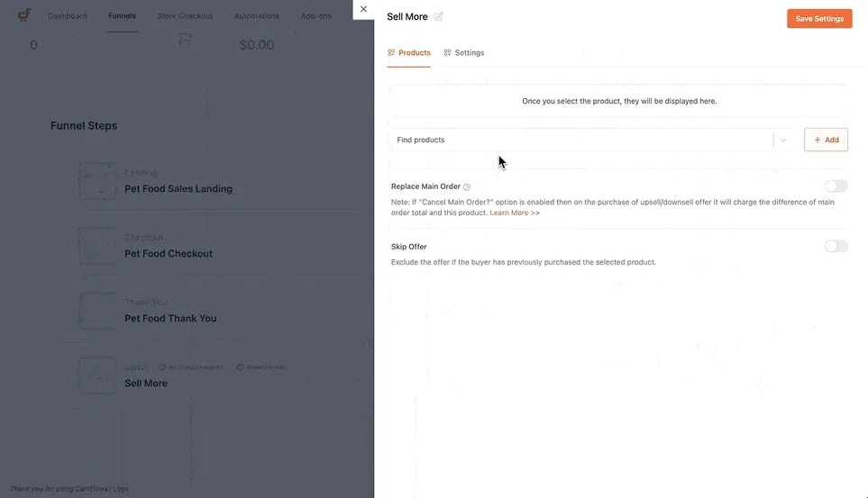Click the Replace Main Order help icon
Viewport: 868px width, 498px height.
[467, 187]
